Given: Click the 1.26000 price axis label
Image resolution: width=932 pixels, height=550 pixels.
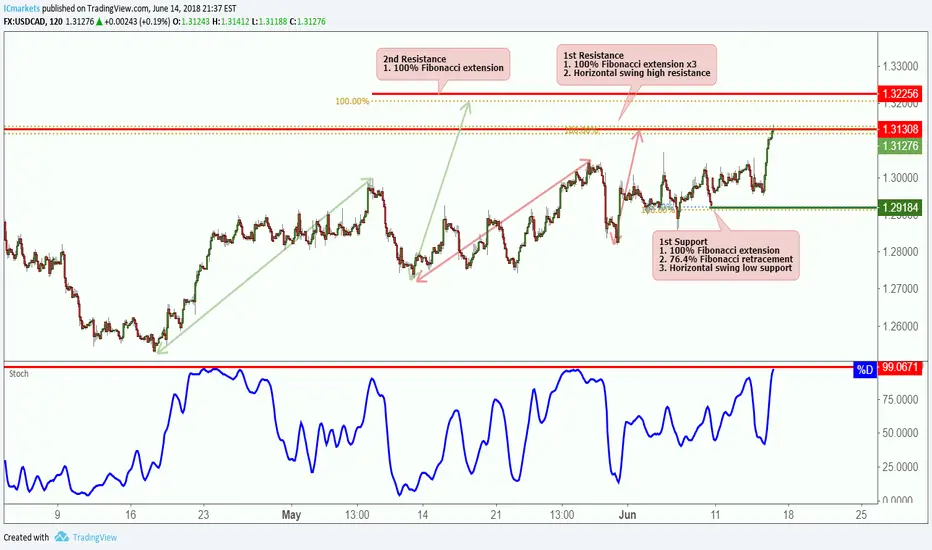Looking at the screenshot, I should 900,326.
